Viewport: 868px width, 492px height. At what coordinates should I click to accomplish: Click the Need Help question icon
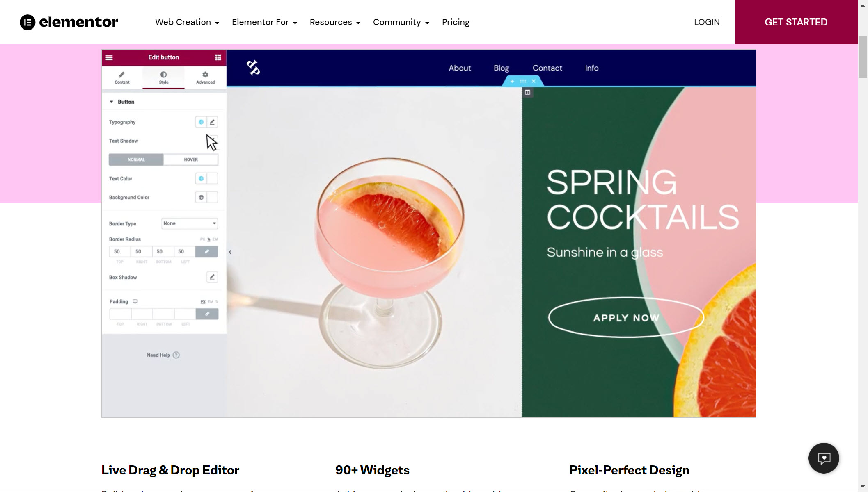tap(176, 355)
